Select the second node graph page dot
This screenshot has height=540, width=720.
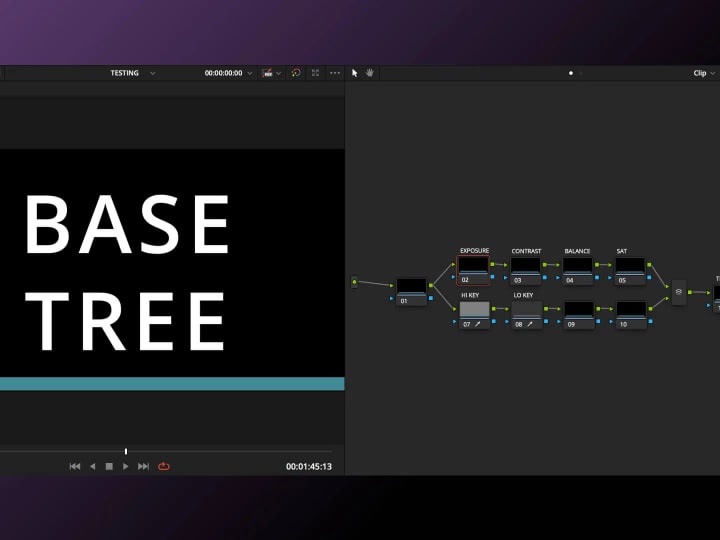click(581, 73)
